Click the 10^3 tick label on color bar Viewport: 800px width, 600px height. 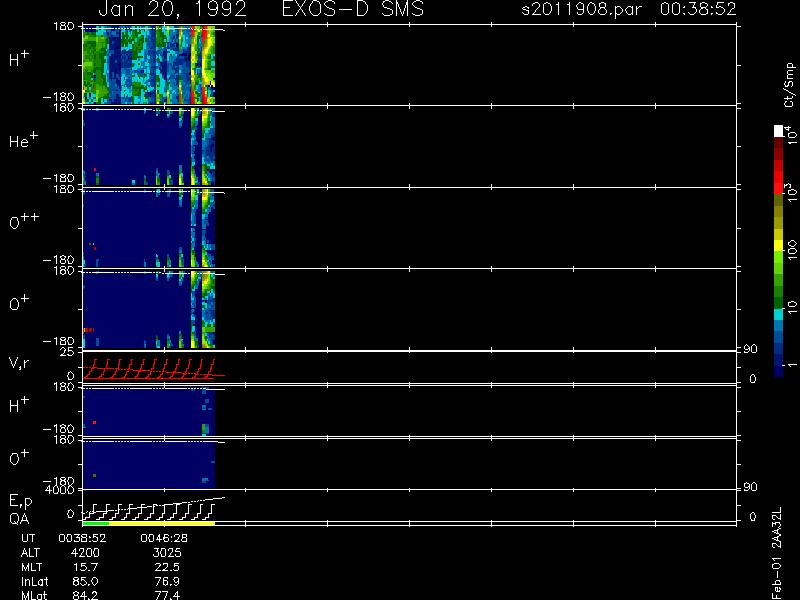[790, 192]
